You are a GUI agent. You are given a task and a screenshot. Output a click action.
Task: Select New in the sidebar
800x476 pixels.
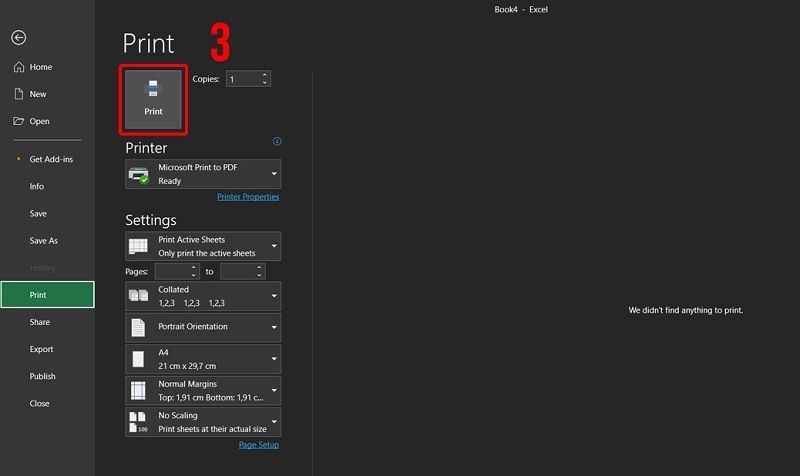point(38,94)
